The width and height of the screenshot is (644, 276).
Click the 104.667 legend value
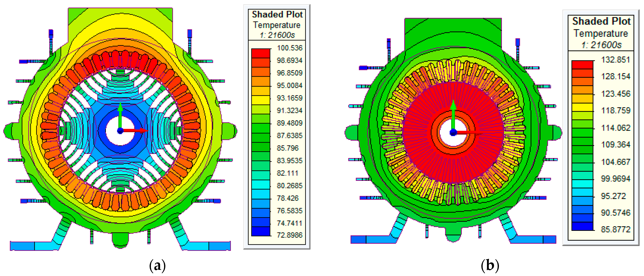point(615,162)
